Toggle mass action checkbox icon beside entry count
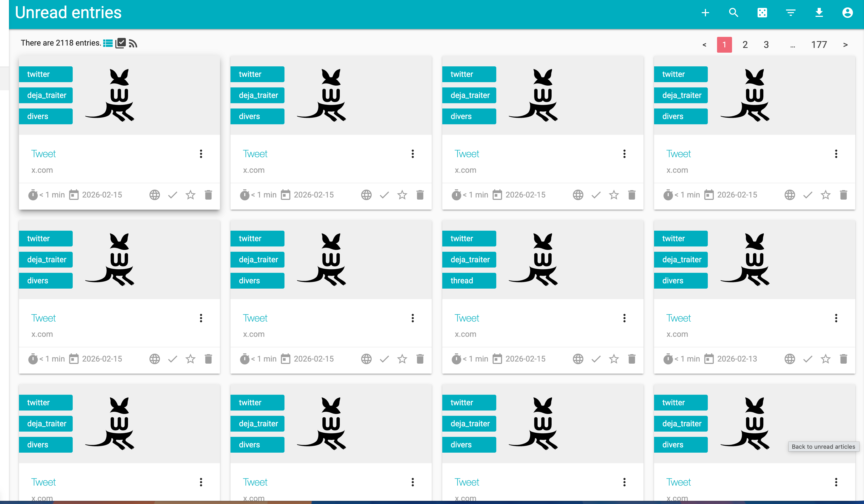This screenshot has height=504, width=864. [120, 43]
